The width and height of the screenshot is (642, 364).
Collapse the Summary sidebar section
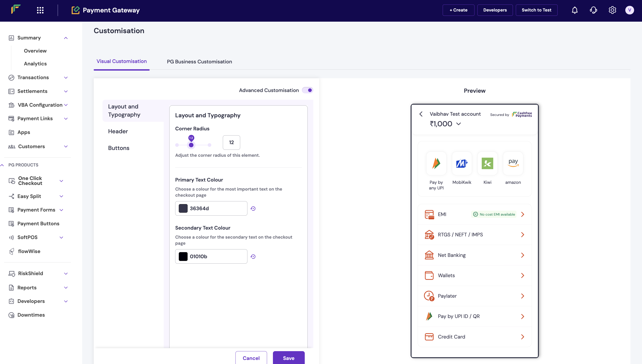66,38
